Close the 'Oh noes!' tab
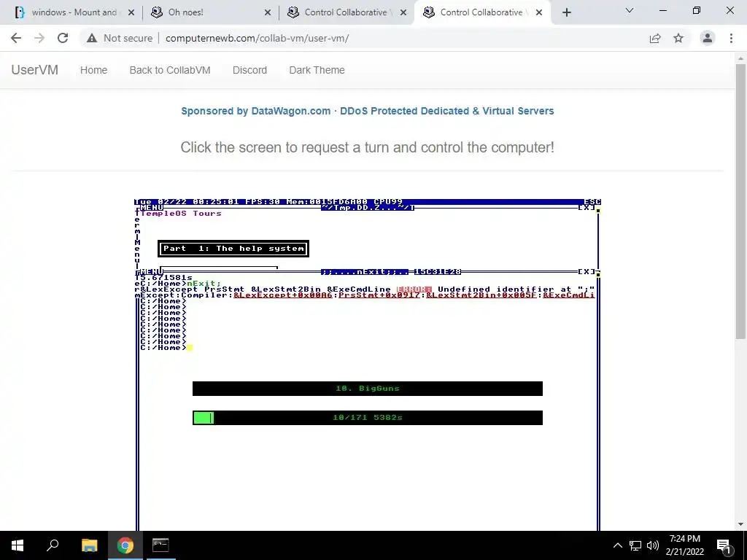 268,13
